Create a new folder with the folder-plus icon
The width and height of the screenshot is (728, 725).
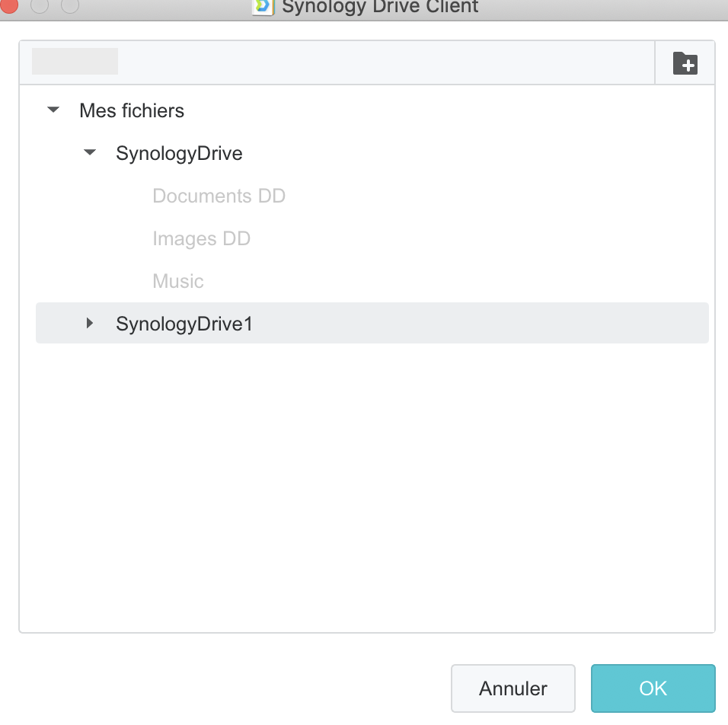tap(685, 63)
